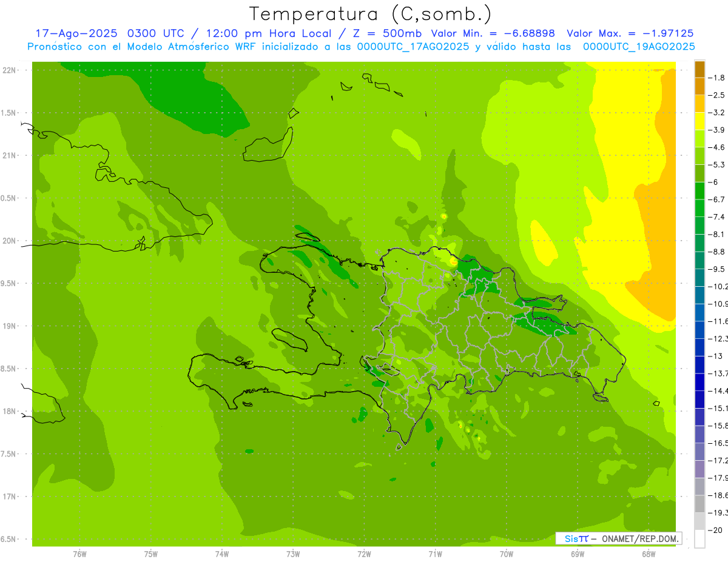728x562 pixels.
Task: Click the latitude label "20N"
Action: [9, 241]
